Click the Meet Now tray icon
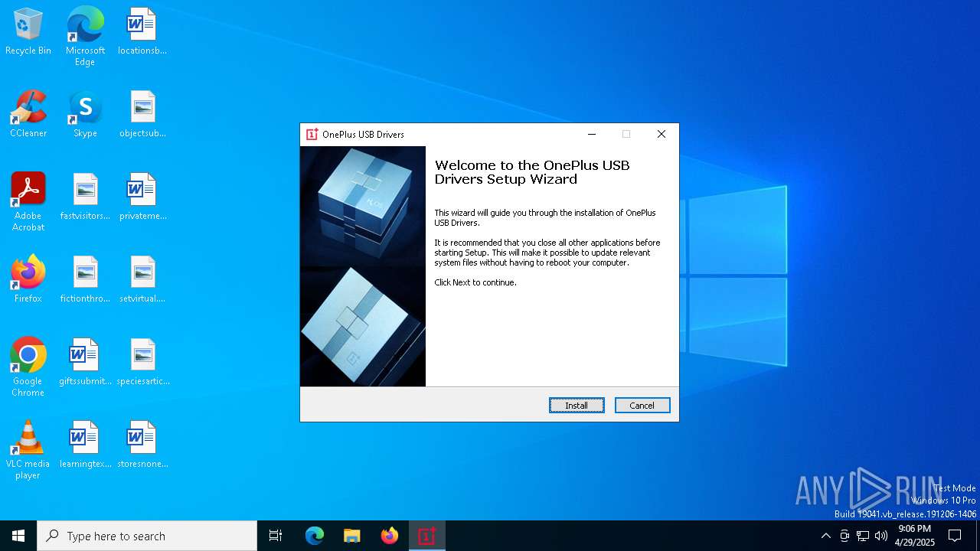 [844, 536]
